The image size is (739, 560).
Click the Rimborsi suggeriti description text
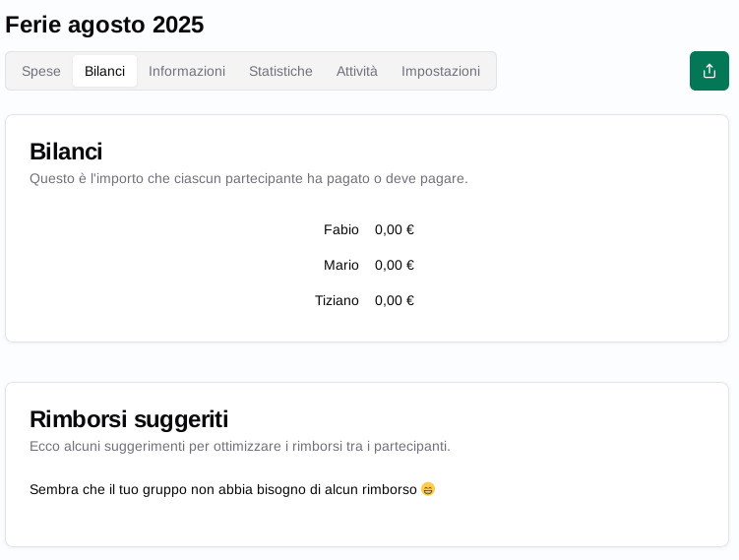pyautogui.click(x=240, y=446)
